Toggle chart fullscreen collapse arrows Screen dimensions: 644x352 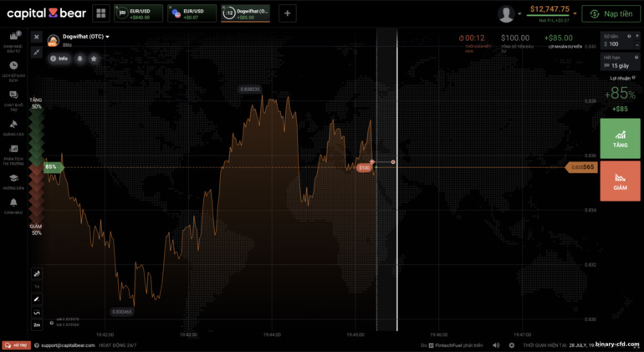point(37,51)
